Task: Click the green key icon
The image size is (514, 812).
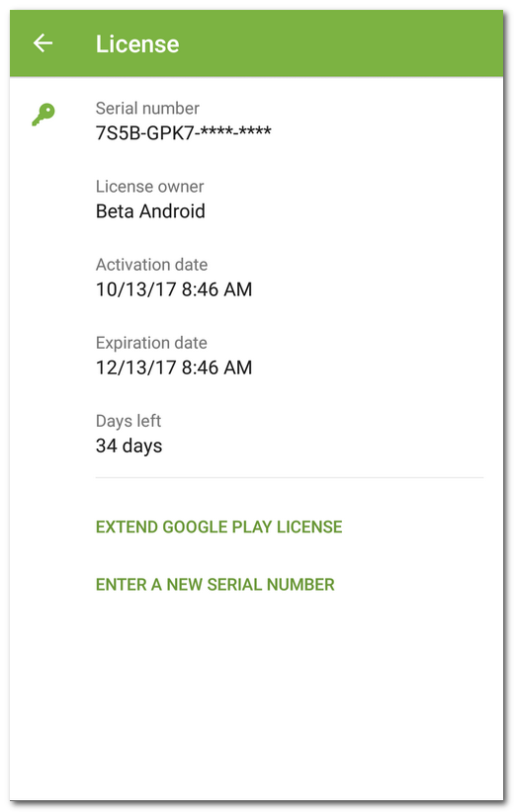Action: 43,115
